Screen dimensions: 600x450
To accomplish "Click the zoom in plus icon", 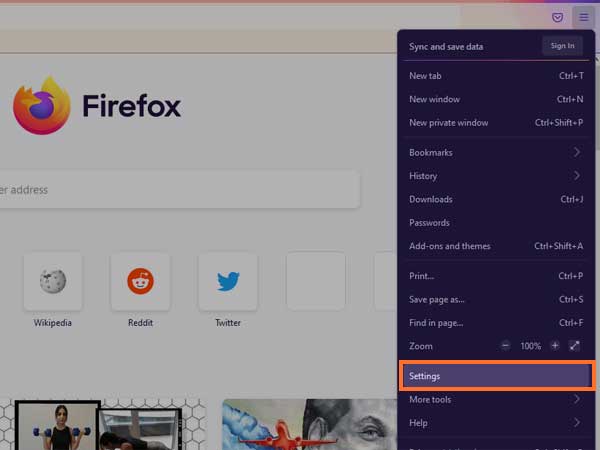I will point(555,346).
